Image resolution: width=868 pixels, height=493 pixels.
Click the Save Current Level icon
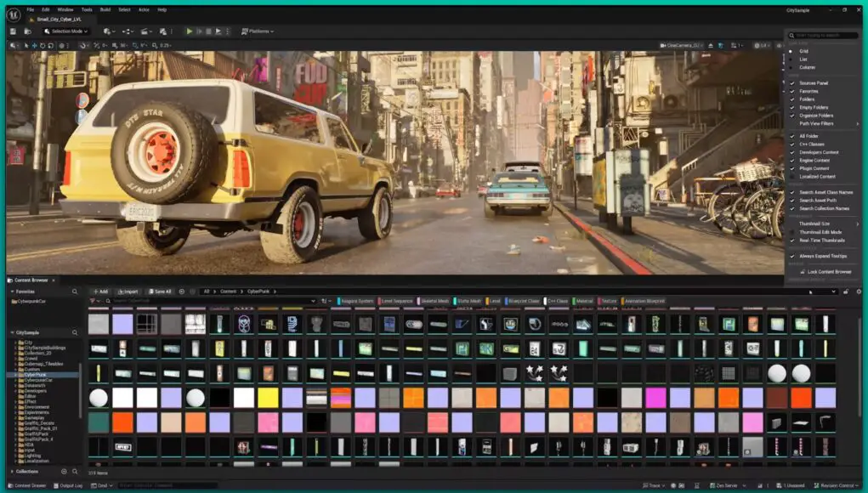tap(14, 30)
